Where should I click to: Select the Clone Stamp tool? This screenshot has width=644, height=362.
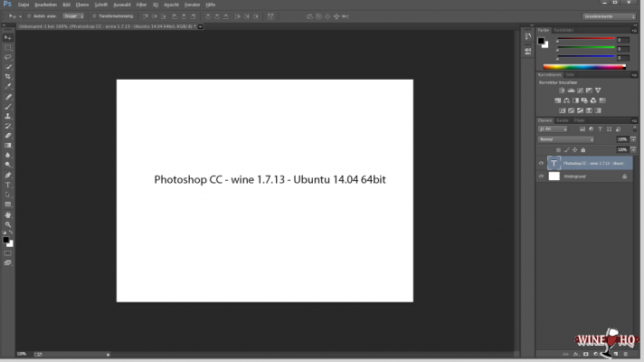tap(8, 116)
